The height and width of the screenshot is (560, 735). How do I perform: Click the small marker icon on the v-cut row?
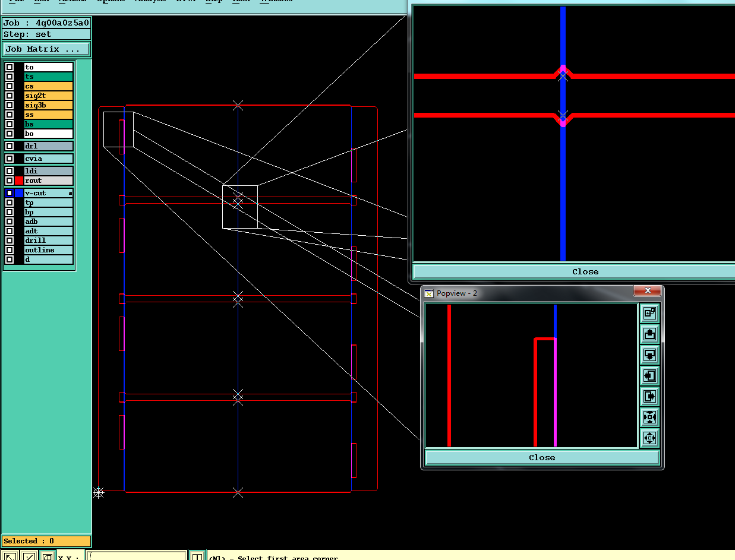pos(70,193)
